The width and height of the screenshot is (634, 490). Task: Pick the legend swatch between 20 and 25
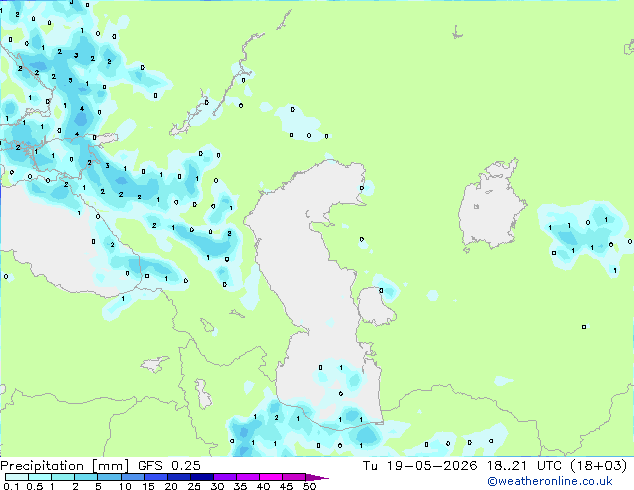coord(178,477)
